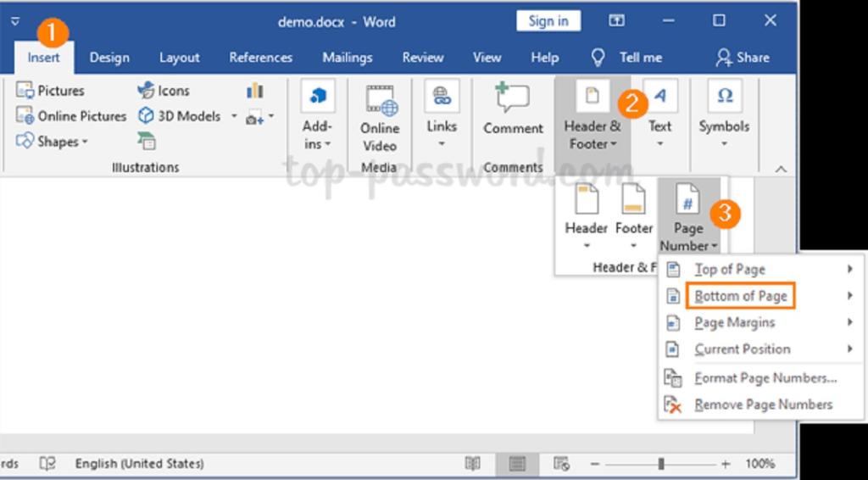
Task: Select Top of Page menu item
Action: tap(760, 270)
